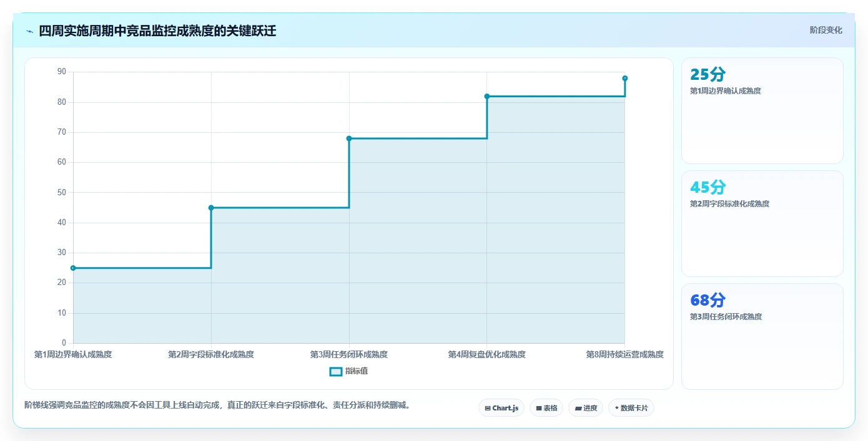Click the 第4周复盘优化成熟度 axis label
The height and width of the screenshot is (441, 868).
487,354
